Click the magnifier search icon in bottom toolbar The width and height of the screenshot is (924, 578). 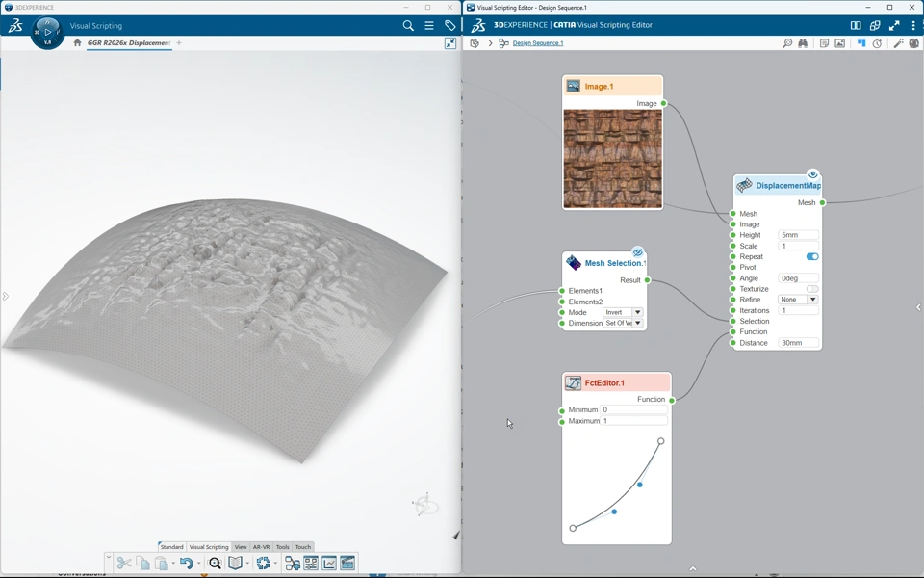point(215,564)
